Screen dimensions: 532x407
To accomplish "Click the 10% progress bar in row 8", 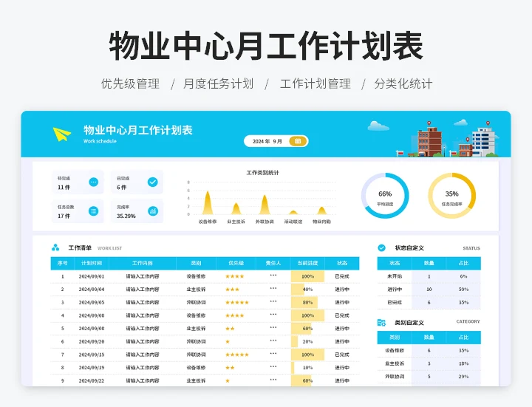I will (293, 368).
